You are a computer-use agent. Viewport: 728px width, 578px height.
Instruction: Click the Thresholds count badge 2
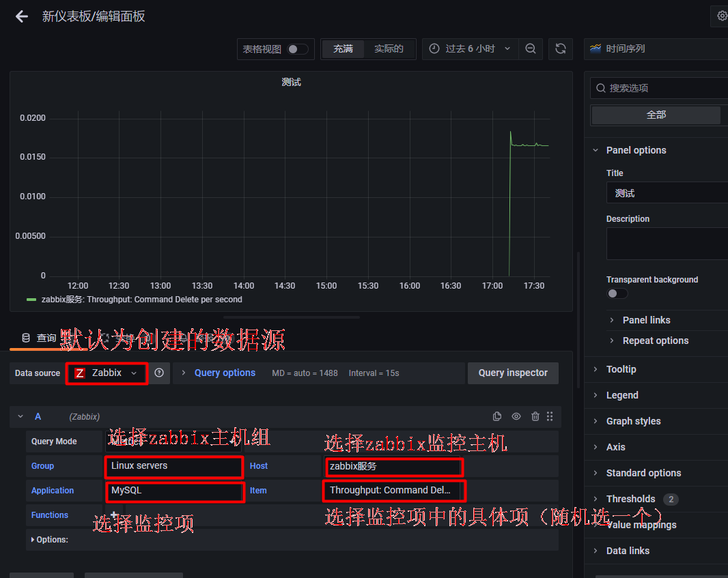(x=671, y=499)
